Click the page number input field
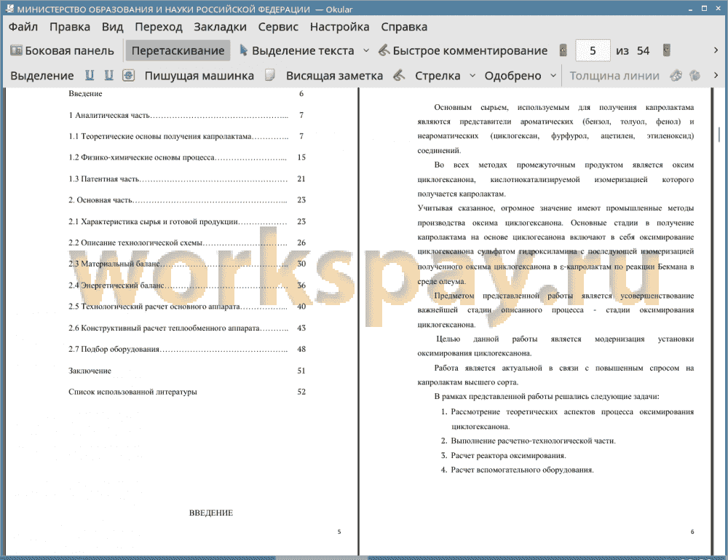Screen dimensions: 728x560 [593, 51]
